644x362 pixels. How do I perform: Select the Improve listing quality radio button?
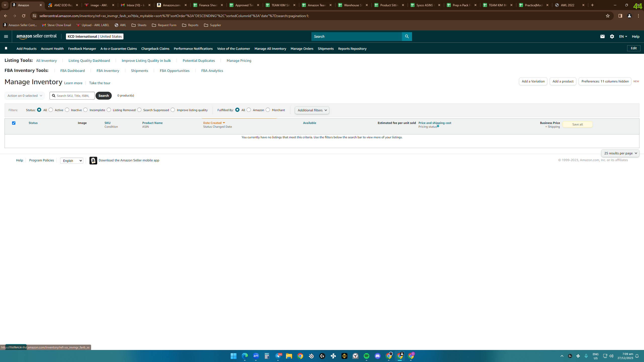click(x=173, y=110)
